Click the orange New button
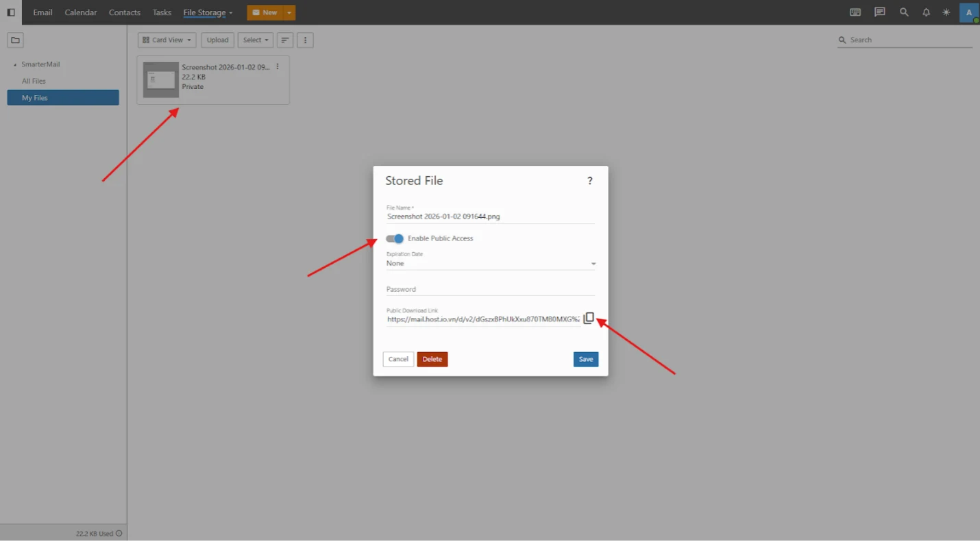This screenshot has width=980, height=544. (x=265, y=12)
